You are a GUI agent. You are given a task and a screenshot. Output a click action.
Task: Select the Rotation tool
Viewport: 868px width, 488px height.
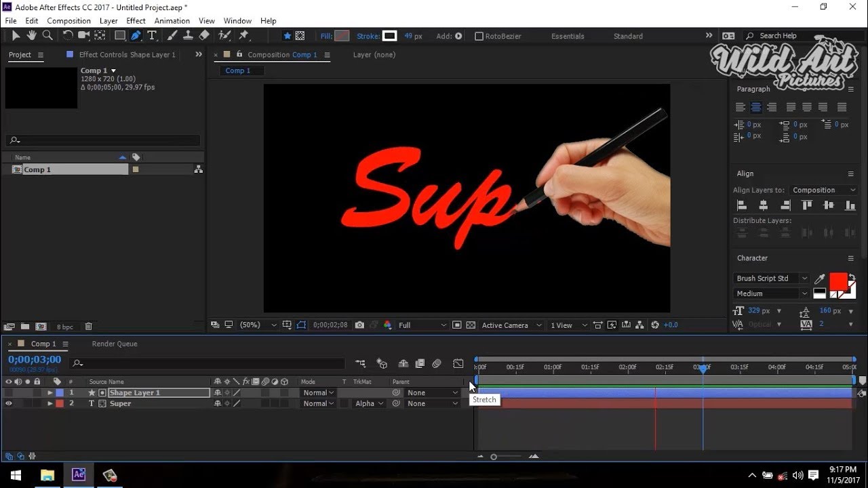68,36
